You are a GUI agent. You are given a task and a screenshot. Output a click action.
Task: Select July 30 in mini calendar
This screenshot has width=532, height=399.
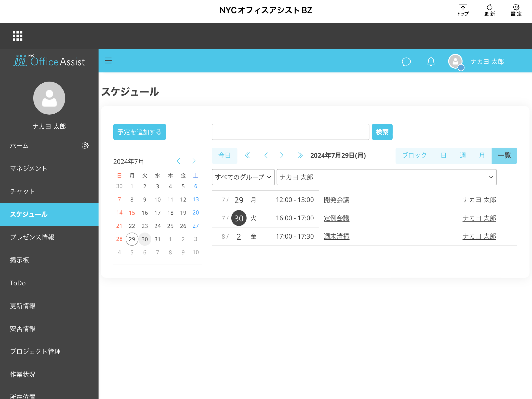click(144, 239)
